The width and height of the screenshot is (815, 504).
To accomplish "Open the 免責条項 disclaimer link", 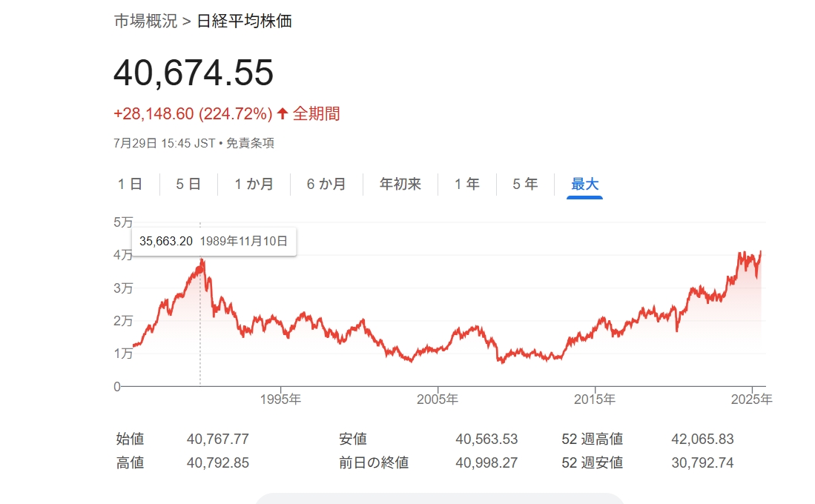I will (251, 143).
